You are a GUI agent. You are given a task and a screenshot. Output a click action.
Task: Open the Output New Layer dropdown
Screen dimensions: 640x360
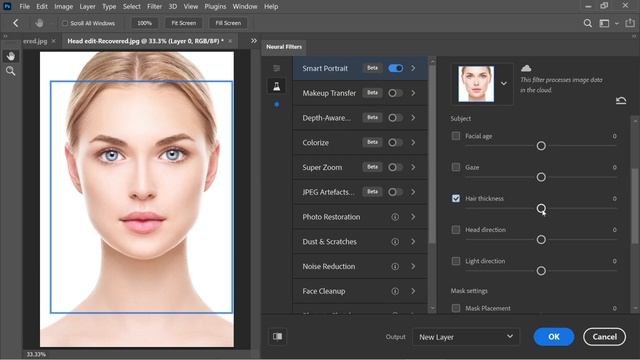pyautogui.click(x=466, y=337)
